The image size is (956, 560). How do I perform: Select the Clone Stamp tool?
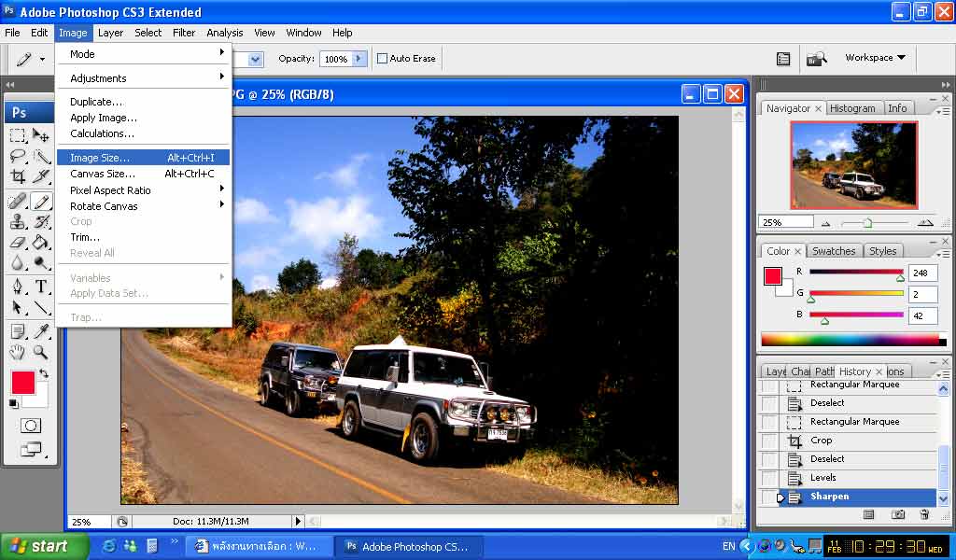click(18, 221)
